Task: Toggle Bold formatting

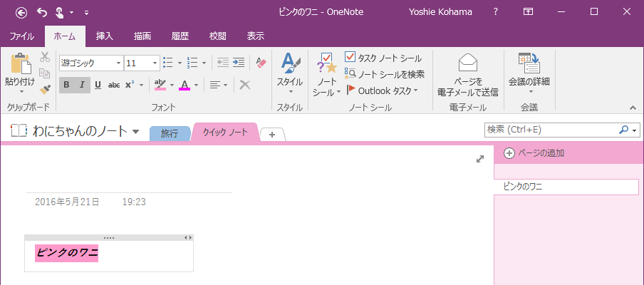Action: (66, 85)
